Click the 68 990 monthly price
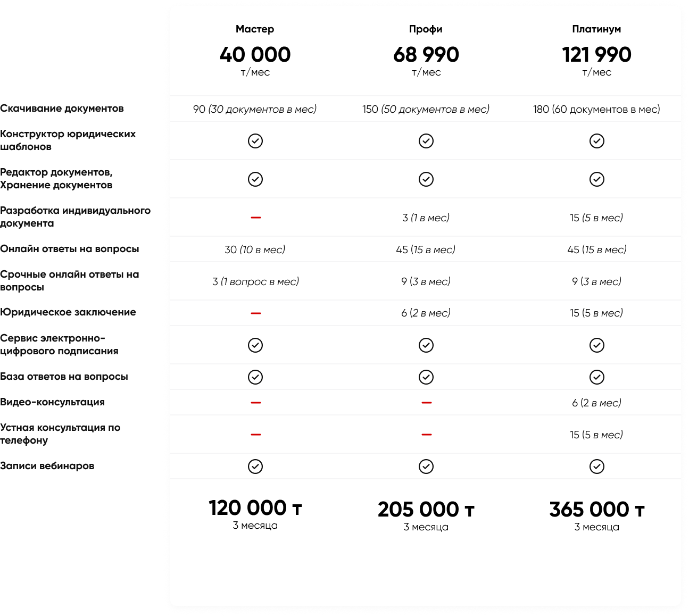689x616 pixels. tap(426, 54)
